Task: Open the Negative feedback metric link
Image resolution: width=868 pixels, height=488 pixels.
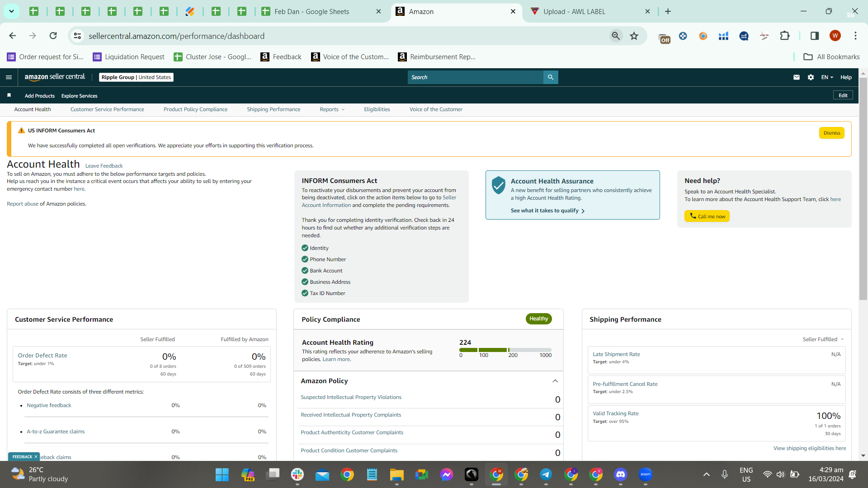Action: (x=49, y=405)
